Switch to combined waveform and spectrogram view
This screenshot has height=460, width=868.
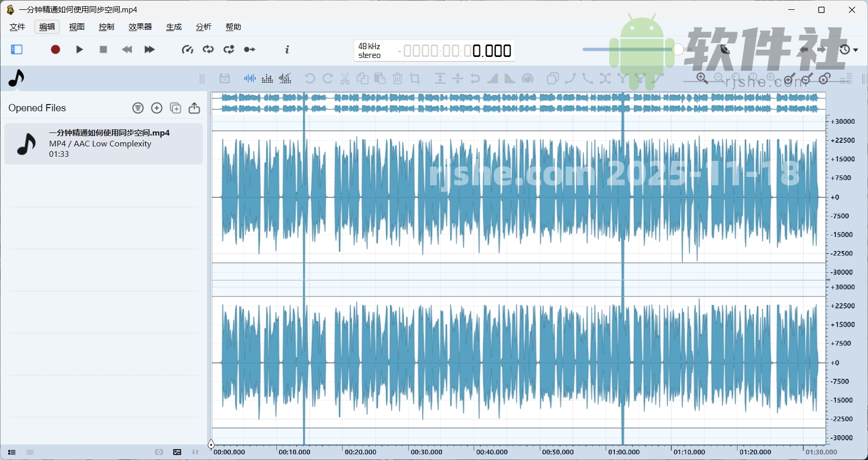pyautogui.click(x=285, y=79)
